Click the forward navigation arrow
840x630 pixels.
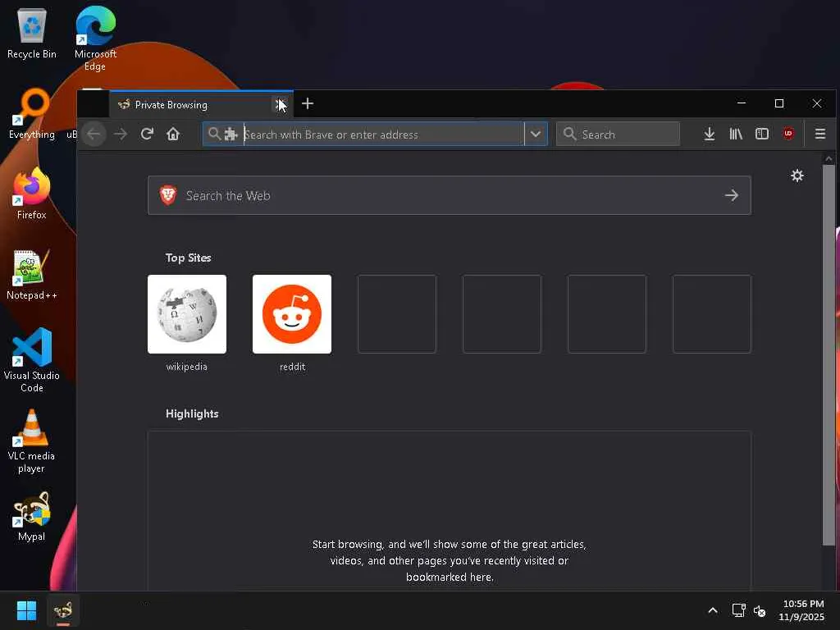121,134
